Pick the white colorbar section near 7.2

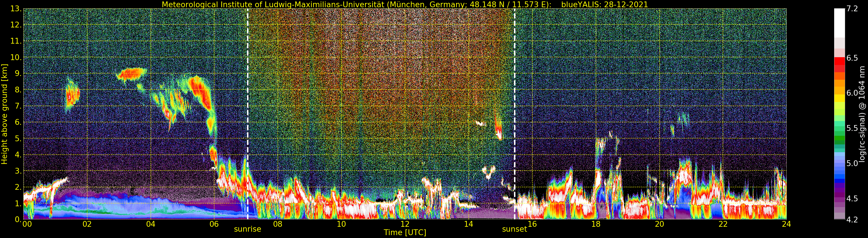point(839,20)
